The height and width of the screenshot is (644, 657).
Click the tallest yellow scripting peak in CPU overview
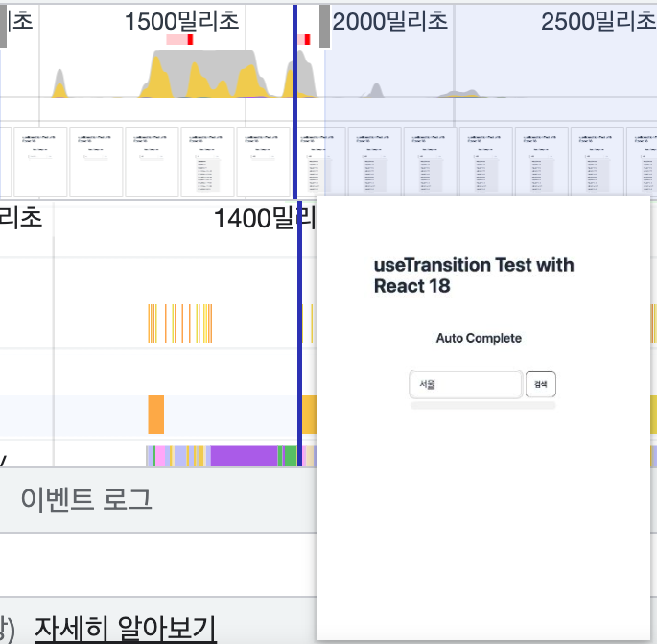157,77
